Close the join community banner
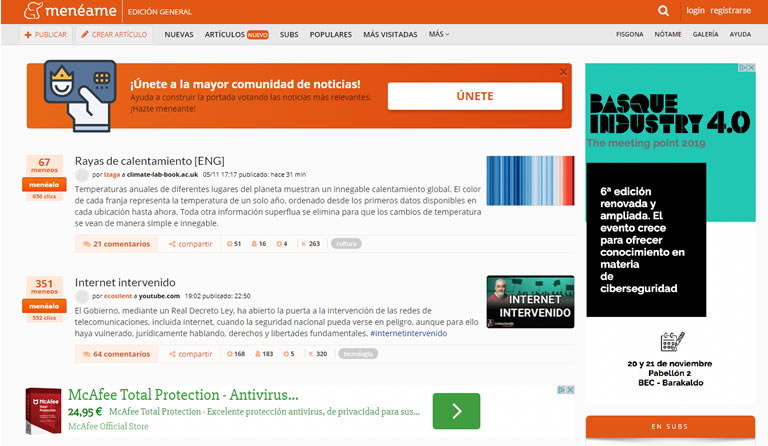This screenshot has width=768, height=446. click(563, 72)
